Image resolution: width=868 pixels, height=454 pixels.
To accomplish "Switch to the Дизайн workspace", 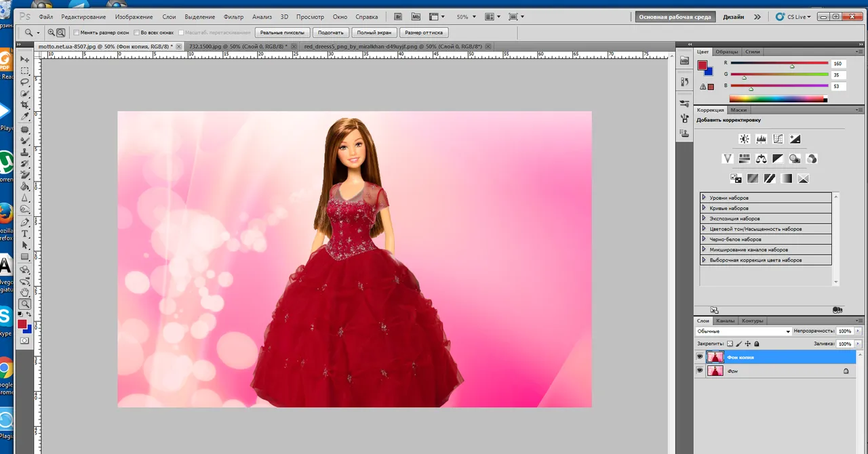I will (733, 17).
